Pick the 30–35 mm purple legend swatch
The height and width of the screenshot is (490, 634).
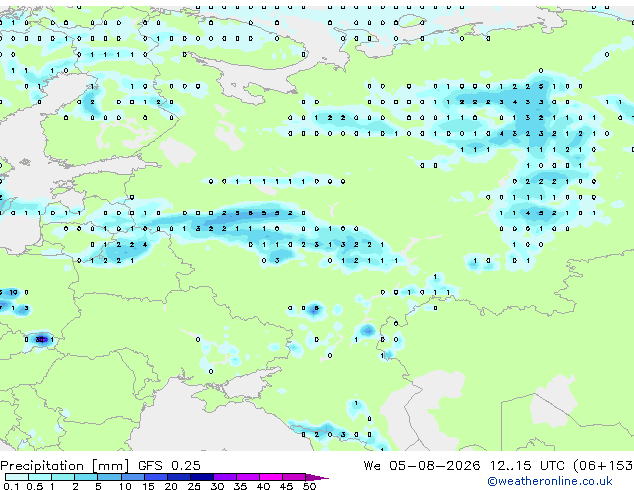[225, 477]
